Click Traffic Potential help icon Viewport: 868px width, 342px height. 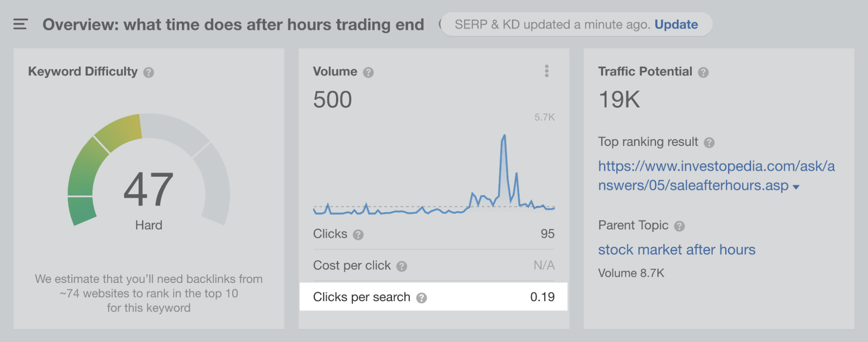pos(703,72)
